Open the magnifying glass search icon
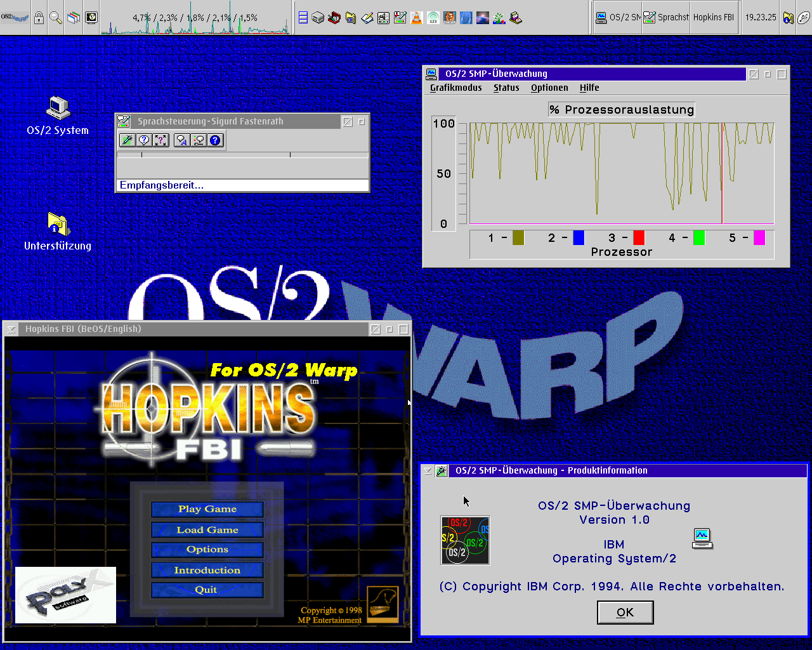Viewport: 812px width, 650px height. pyautogui.click(x=56, y=18)
